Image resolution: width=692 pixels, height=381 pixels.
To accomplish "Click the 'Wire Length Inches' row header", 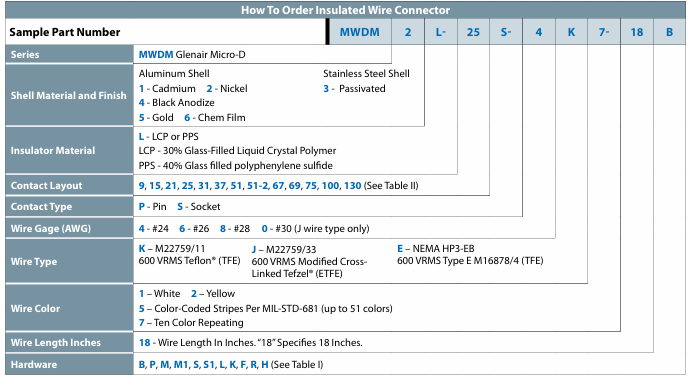I will pyautogui.click(x=69, y=343).
